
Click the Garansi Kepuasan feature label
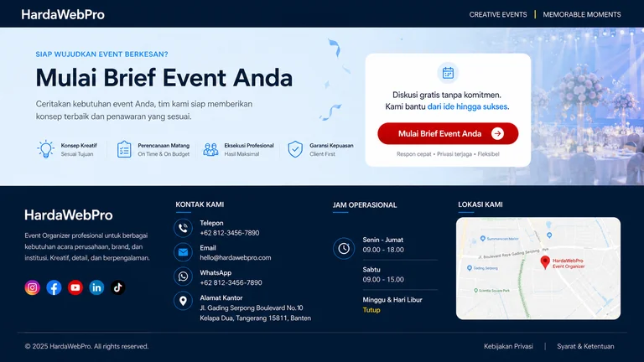coord(331,145)
